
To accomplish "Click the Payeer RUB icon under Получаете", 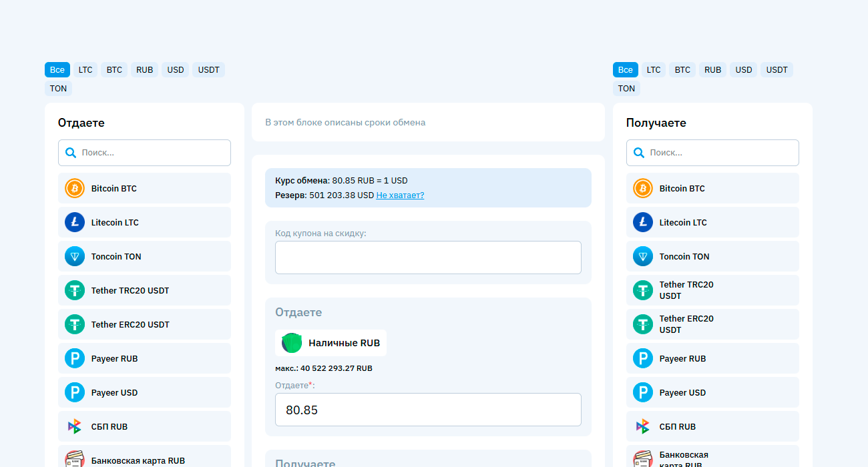I will coord(643,359).
